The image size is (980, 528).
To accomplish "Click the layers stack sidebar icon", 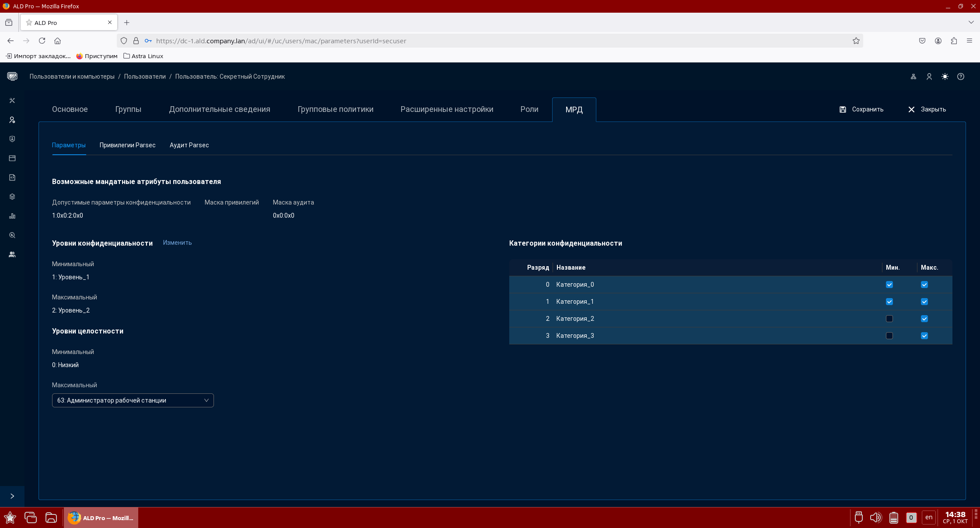I will click(12, 197).
